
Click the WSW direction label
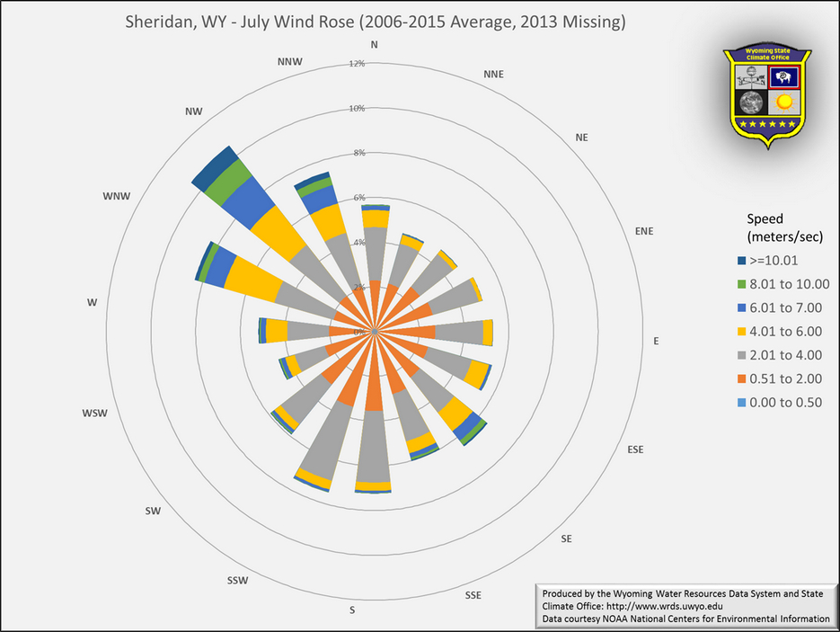point(95,414)
